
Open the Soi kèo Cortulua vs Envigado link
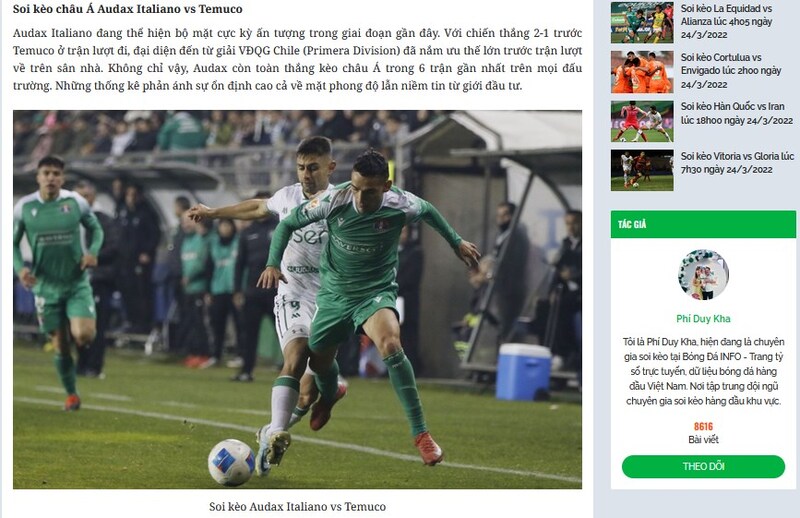(731, 71)
